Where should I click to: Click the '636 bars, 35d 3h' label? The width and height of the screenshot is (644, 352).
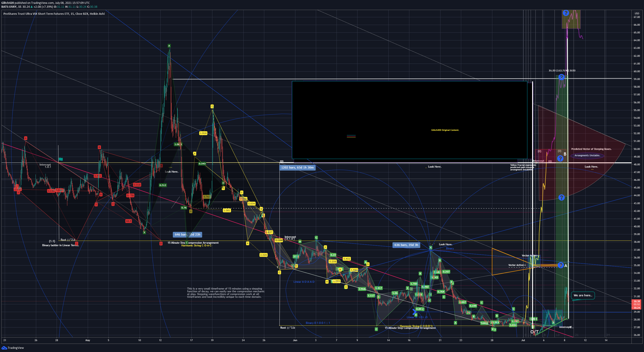click(x=406, y=245)
